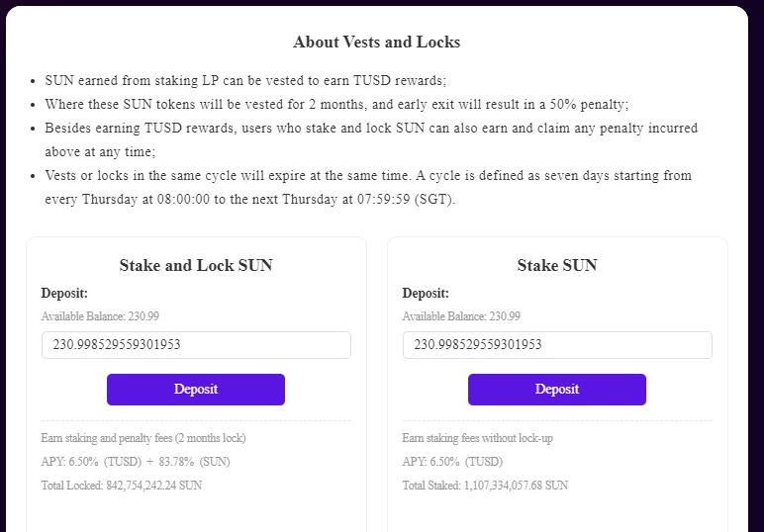Focus the Stake SUN amount input field
764x532 pixels.
557,345
